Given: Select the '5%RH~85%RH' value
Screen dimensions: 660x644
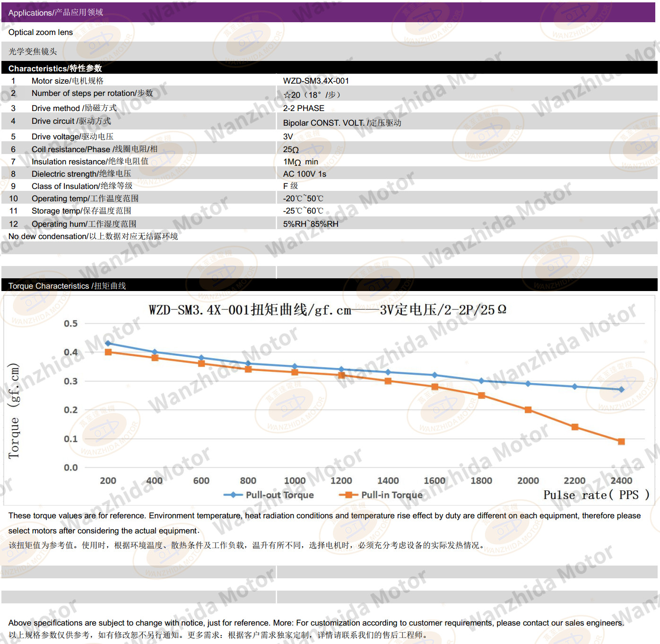Looking at the screenshot, I should (311, 223).
